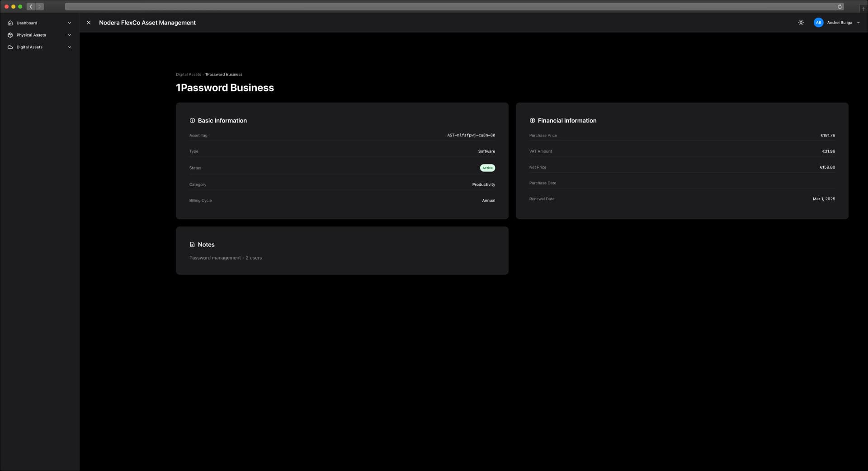Reload the page in the browser
This screenshot has height=471, width=868.
pos(840,7)
